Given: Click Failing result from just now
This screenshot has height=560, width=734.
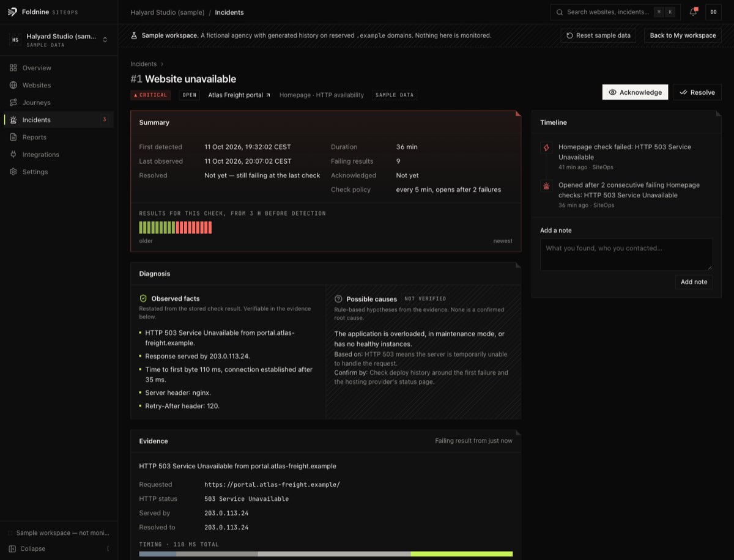Looking at the screenshot, I should point(474,441).
